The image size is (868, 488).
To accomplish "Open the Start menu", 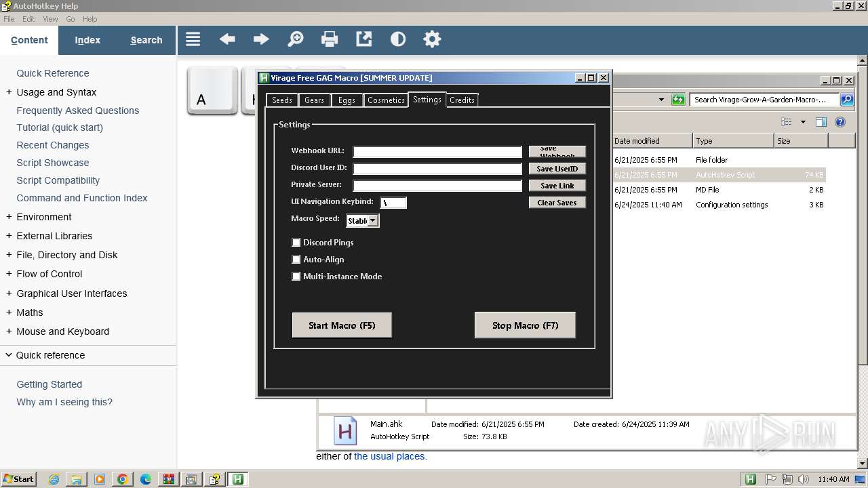I will pyautogui.click(x=18, y=479).
